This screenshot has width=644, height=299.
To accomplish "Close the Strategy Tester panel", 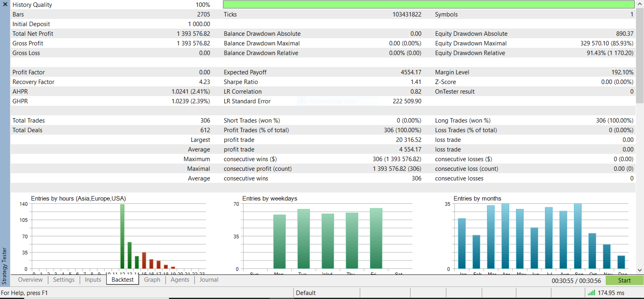I will [x=5, y=4].
